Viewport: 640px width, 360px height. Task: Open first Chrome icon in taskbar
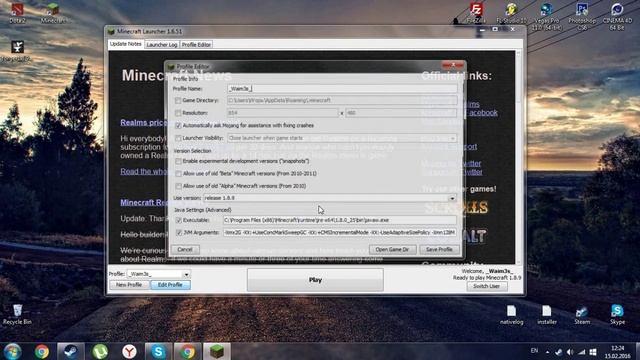click(x=42, y=351)
